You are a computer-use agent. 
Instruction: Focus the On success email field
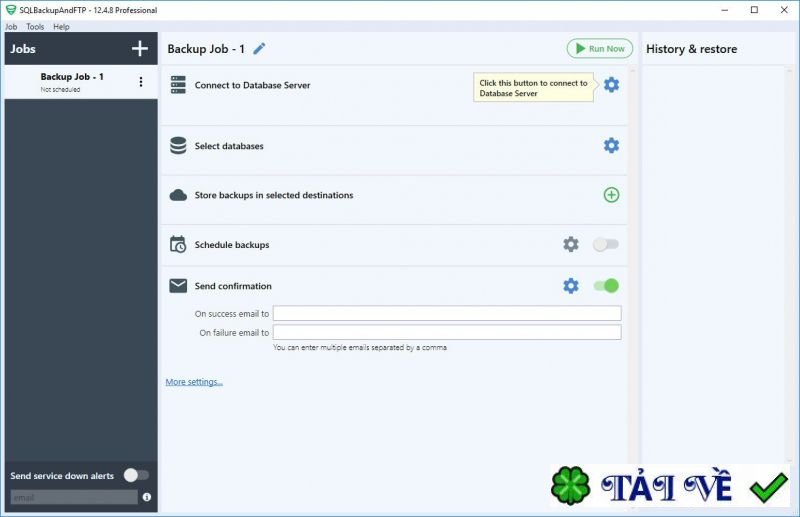pos(447,313)
